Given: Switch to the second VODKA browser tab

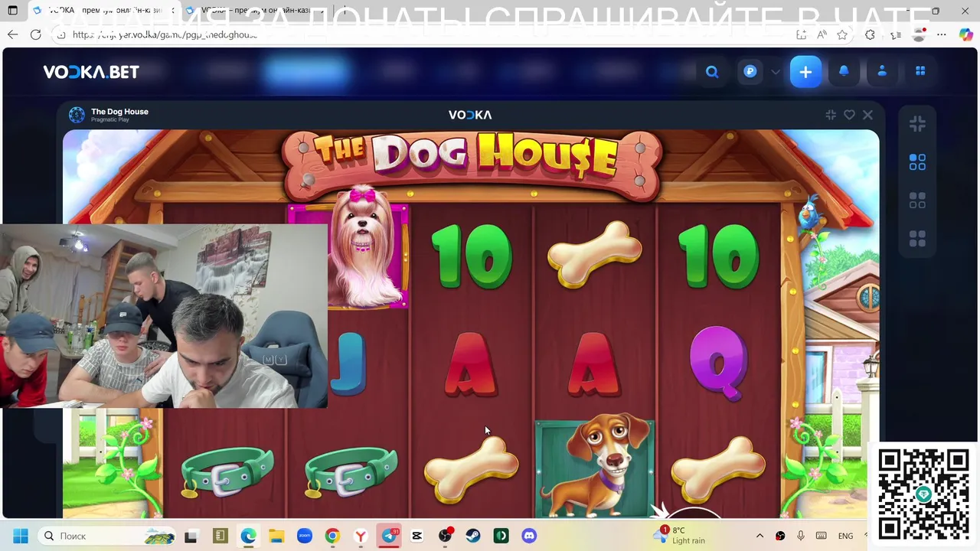Looking at the screenshot, I should (256, 11).
